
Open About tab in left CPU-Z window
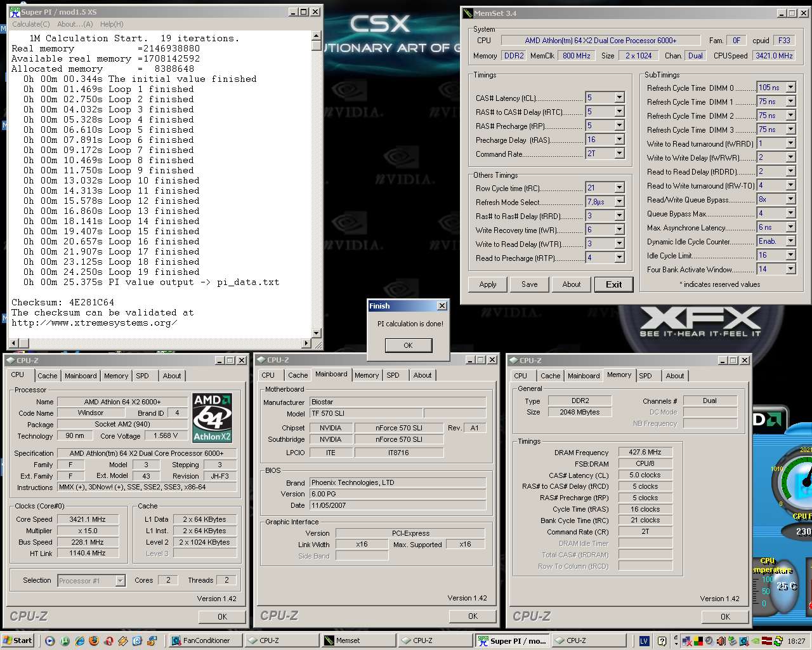coord(172,376)
